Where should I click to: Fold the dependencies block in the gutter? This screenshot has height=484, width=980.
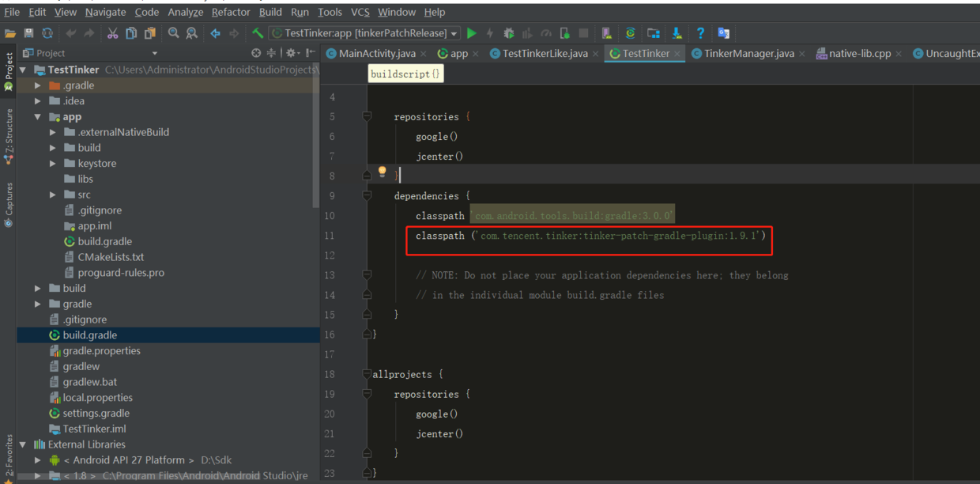point(367,195)
